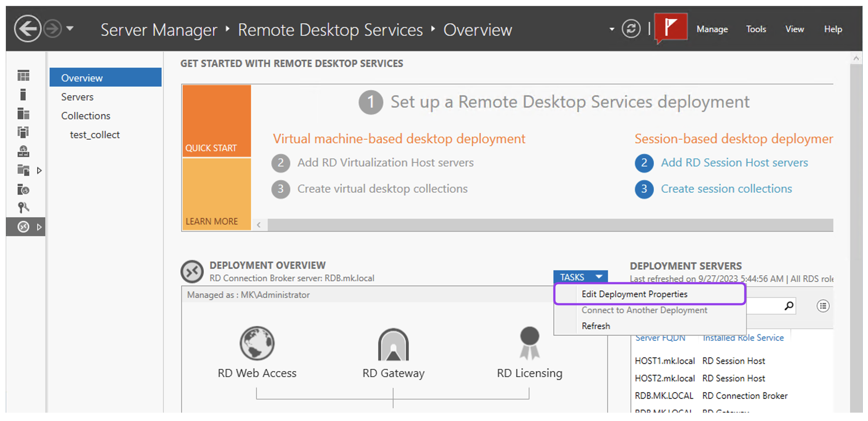Click the LEARN MORE tile
868x421 pixels.
point(217,194)
